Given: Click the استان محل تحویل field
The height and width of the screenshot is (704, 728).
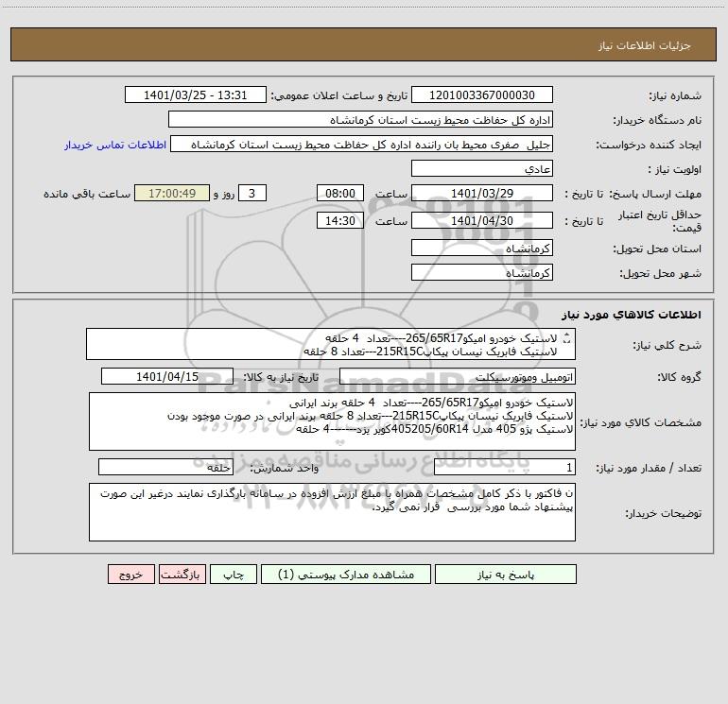Looking at the screenshot, I should 482,248.
